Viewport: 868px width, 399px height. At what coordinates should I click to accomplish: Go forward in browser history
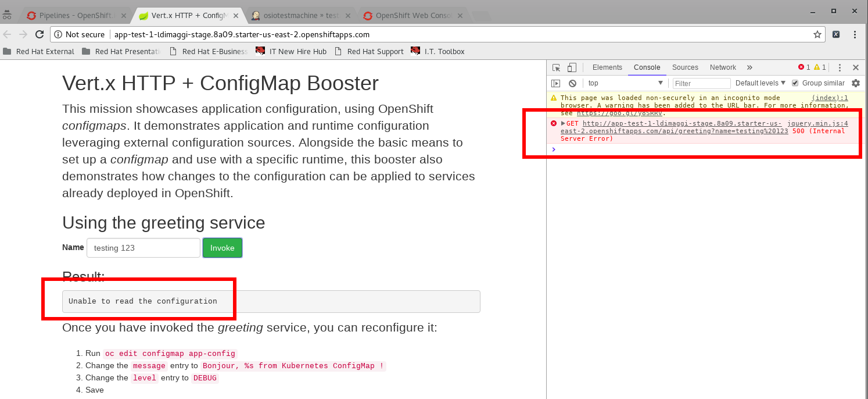point(23,34)
